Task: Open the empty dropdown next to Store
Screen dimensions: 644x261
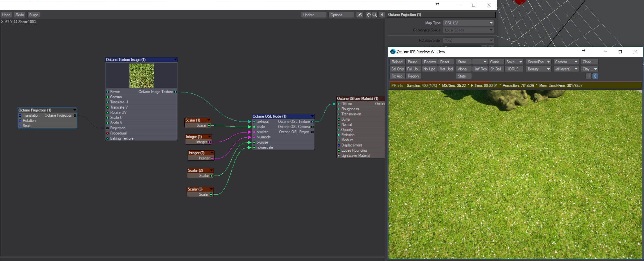Action: [480, 62]
